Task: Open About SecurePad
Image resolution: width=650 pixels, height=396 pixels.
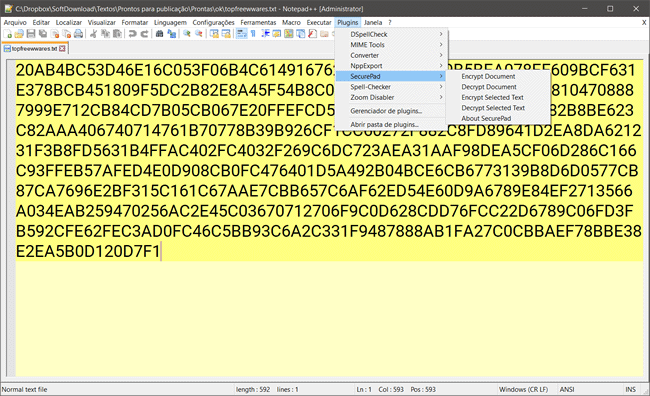Action: coord(498,118)
